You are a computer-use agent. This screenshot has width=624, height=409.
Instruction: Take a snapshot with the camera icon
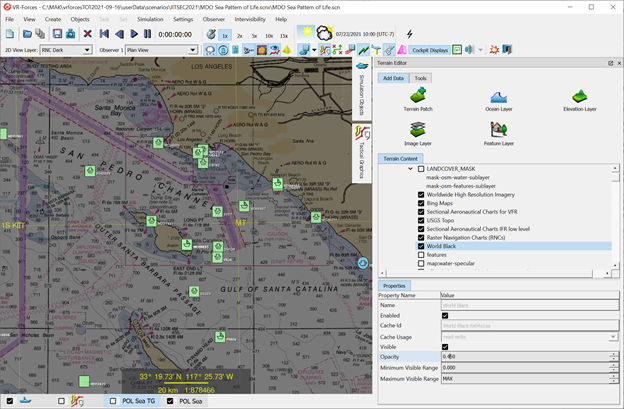coord(70,34)
